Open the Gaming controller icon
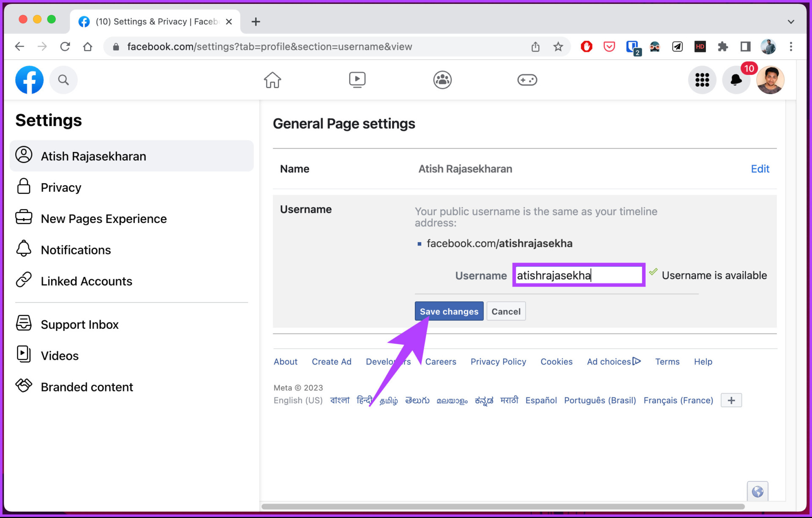This screenshot has width=812, height=518. click(x=527, y=80)
